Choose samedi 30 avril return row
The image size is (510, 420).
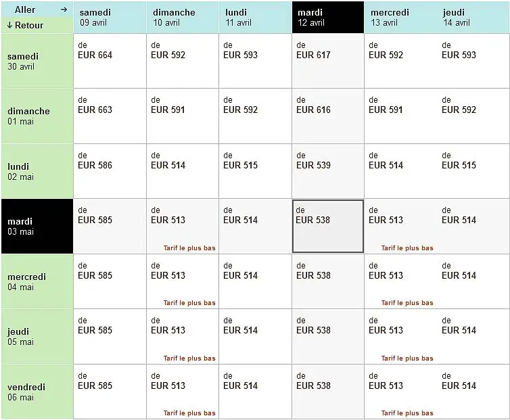point(37,61)
